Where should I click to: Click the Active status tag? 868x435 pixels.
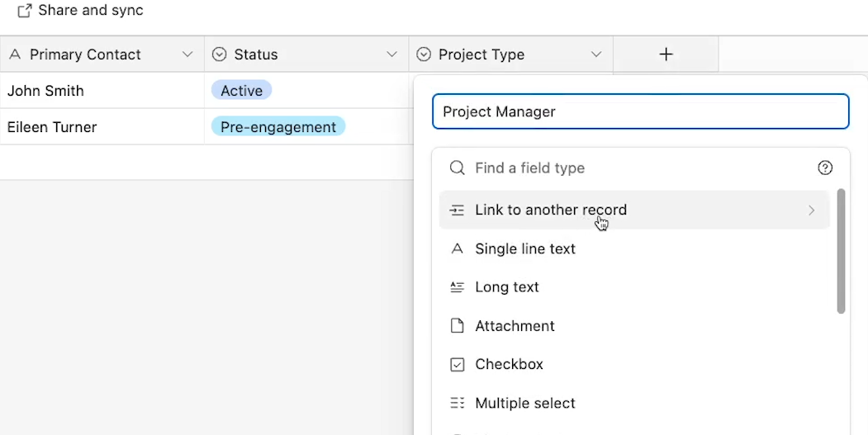(x=241, y=91)
